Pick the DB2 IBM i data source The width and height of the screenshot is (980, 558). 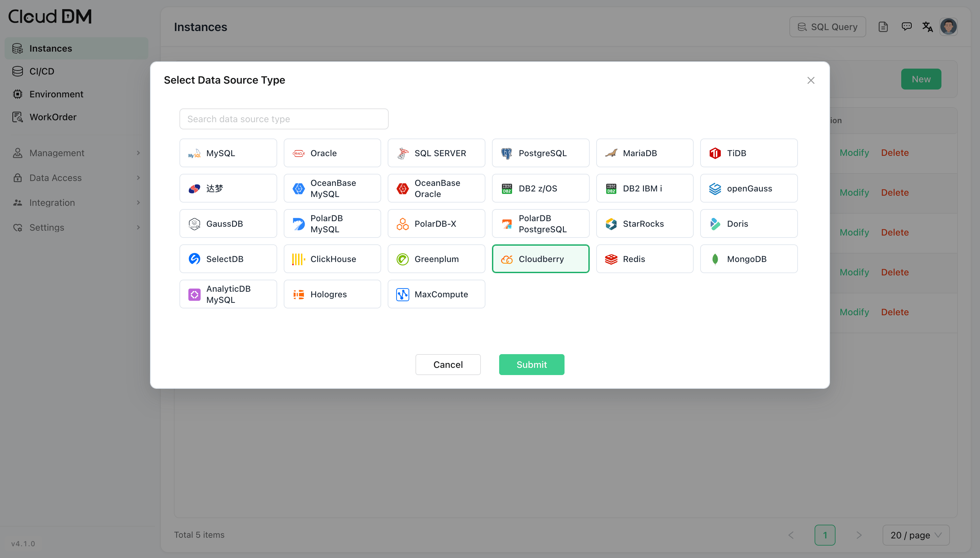point(645,188)
